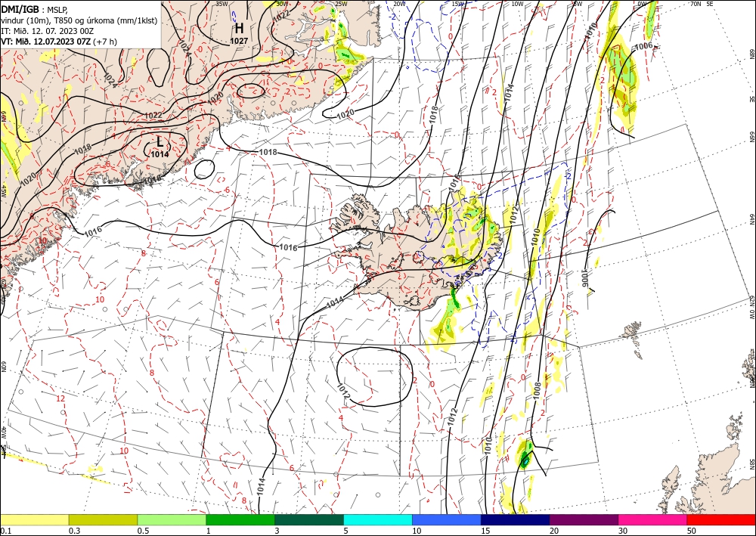
Task: Click the '25W' longitude label
Action: coord(341,4)
